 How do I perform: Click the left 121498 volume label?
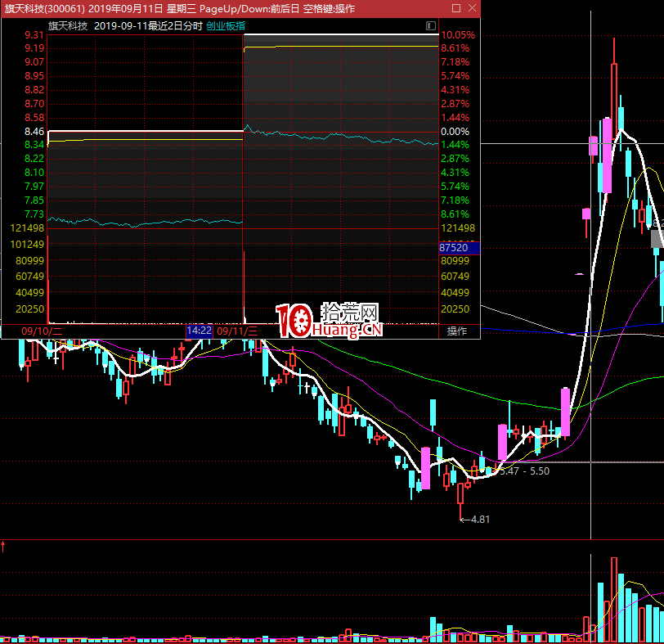tap(27, 228)
